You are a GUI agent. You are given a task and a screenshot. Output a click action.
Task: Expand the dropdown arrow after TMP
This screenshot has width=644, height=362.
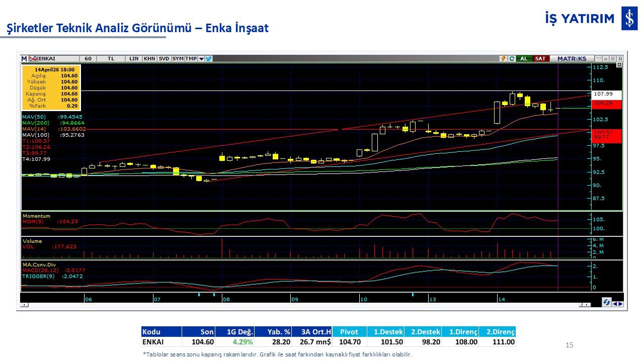tap(201, 58)
